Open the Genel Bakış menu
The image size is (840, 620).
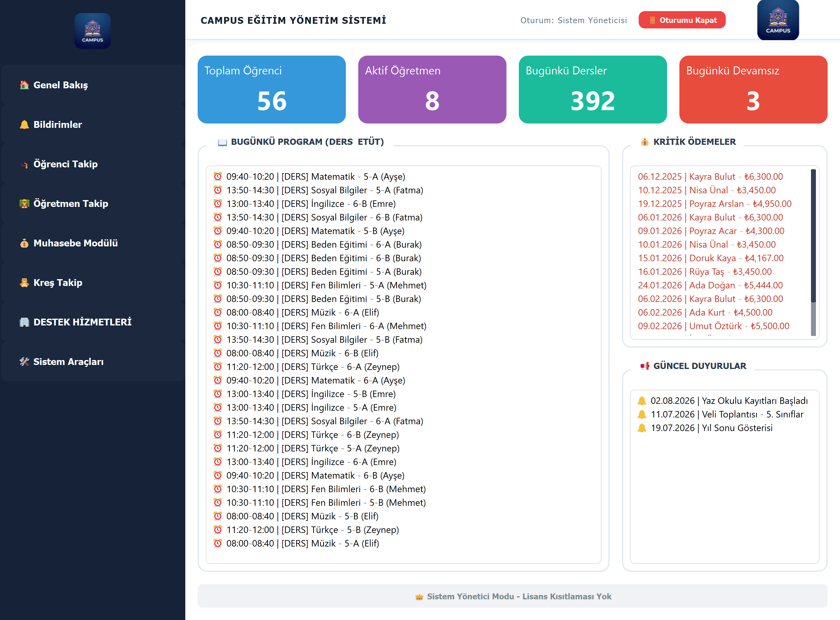[x=93, y=85]
